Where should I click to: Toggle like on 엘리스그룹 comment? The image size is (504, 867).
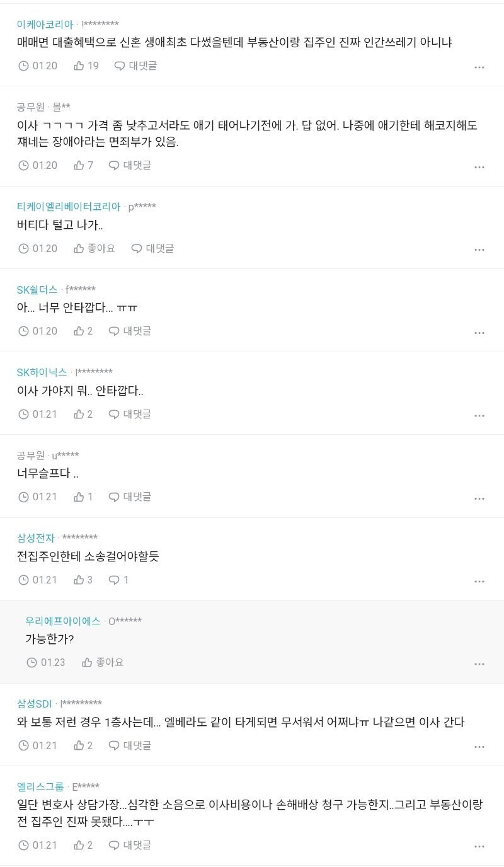79,845
